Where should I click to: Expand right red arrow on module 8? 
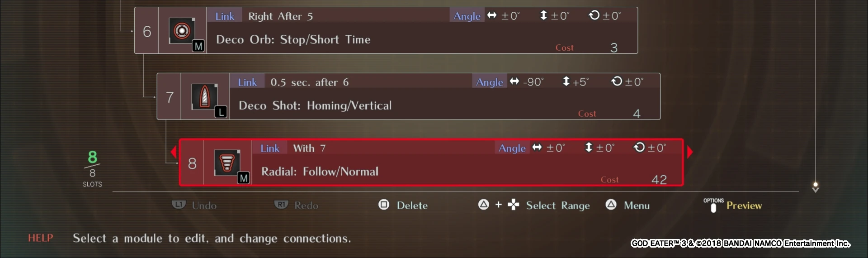690,152
